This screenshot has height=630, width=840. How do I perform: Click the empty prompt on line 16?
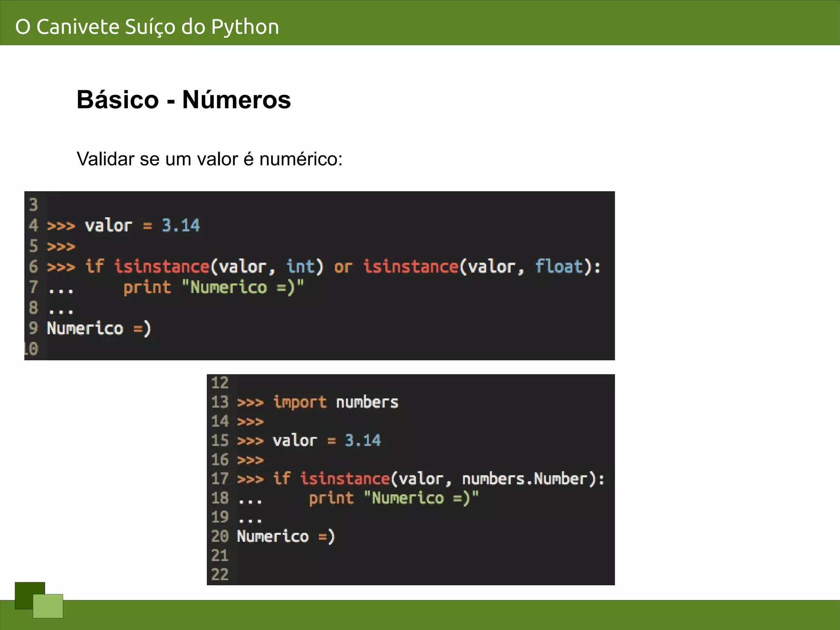(250, 460)
